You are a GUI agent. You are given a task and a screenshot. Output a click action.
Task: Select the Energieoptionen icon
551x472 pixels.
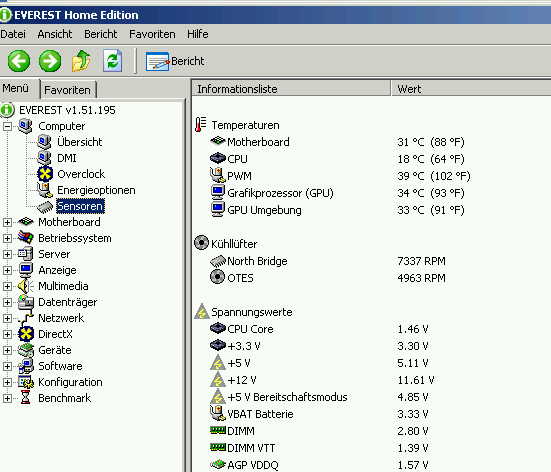[45, 190]
